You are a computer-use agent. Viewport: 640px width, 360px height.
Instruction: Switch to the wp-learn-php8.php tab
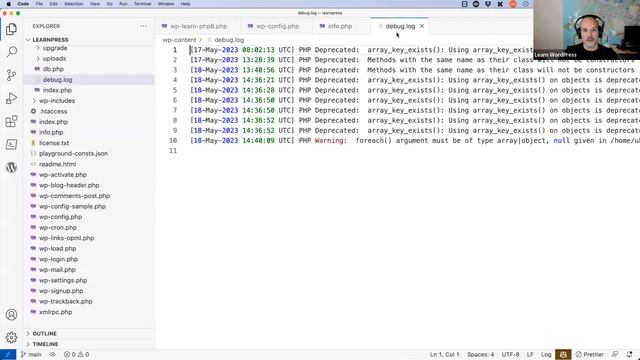click(x=198, y=26)
